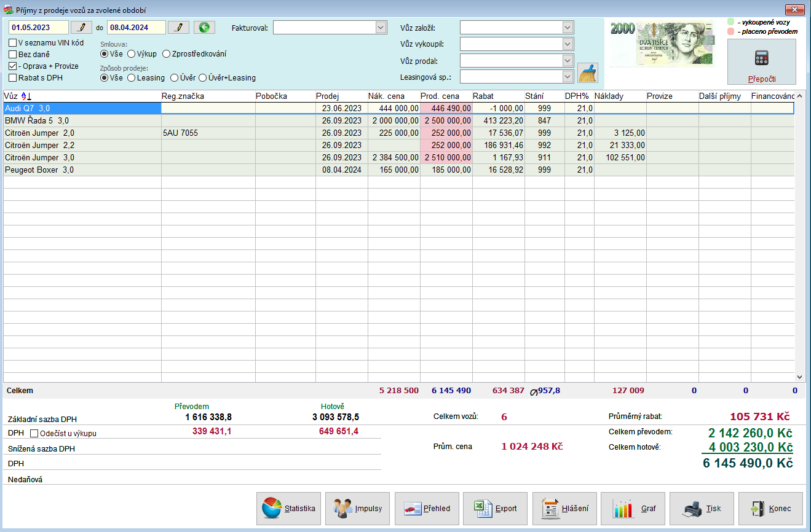Click the Konec exit button
Viewport: 811px width, 532px height.
tap(770, 509)
